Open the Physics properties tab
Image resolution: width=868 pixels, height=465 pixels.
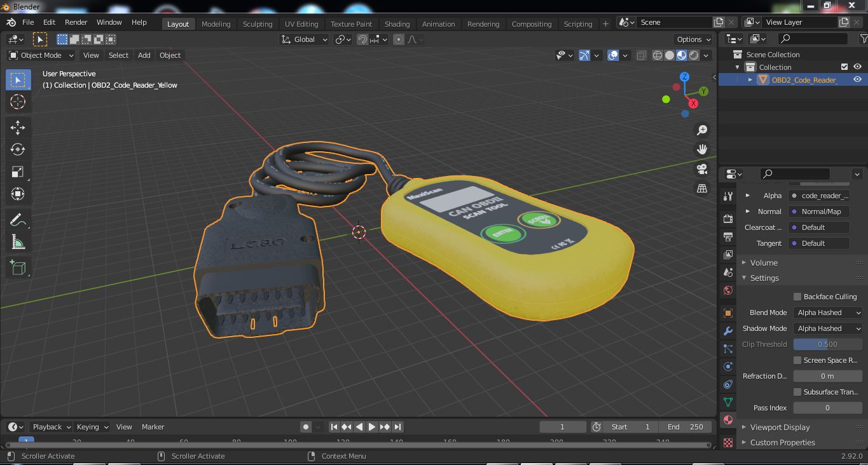(728, 367)
